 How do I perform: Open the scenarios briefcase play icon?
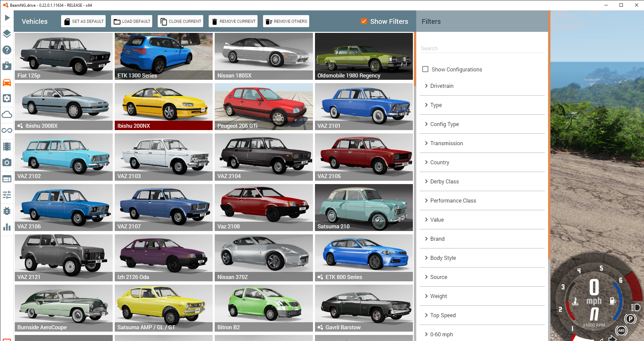pos(7,66)
